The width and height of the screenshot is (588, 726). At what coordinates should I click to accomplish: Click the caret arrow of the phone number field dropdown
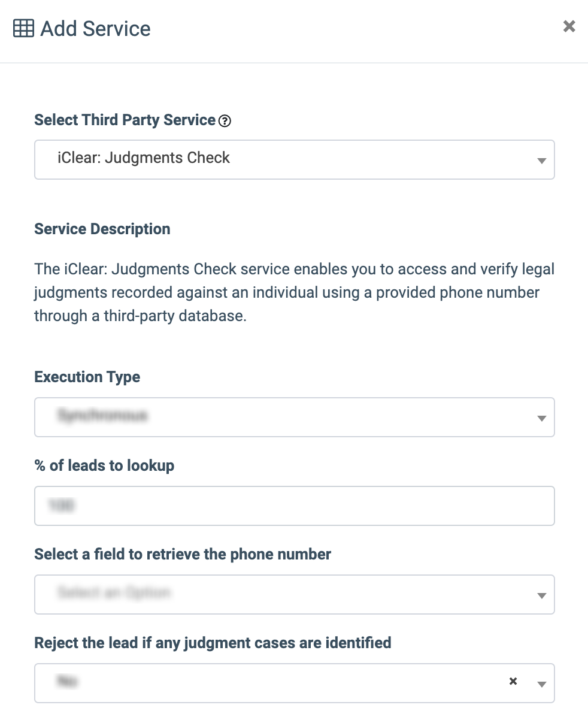[x=541, y=595]
